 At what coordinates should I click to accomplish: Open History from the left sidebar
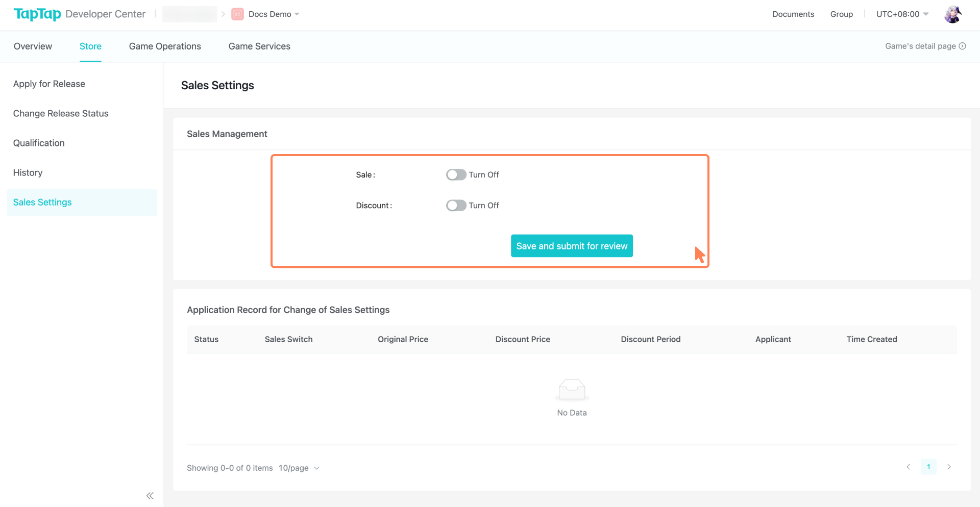[28, 172]
